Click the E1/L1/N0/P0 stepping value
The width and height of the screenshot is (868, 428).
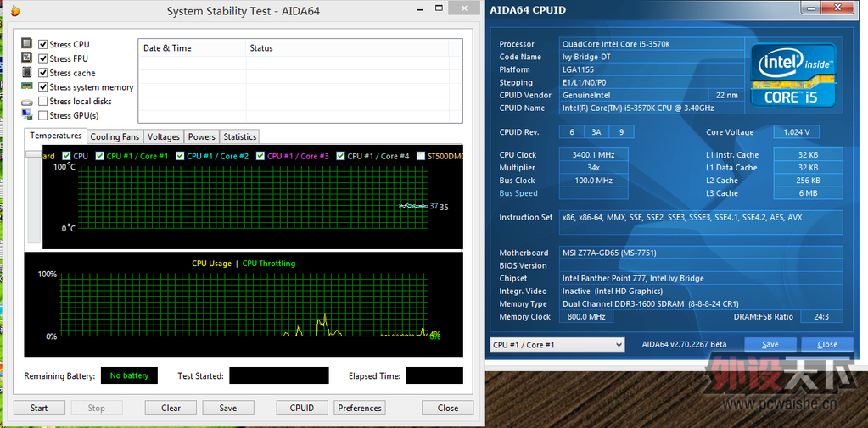[x=651, y=82]
